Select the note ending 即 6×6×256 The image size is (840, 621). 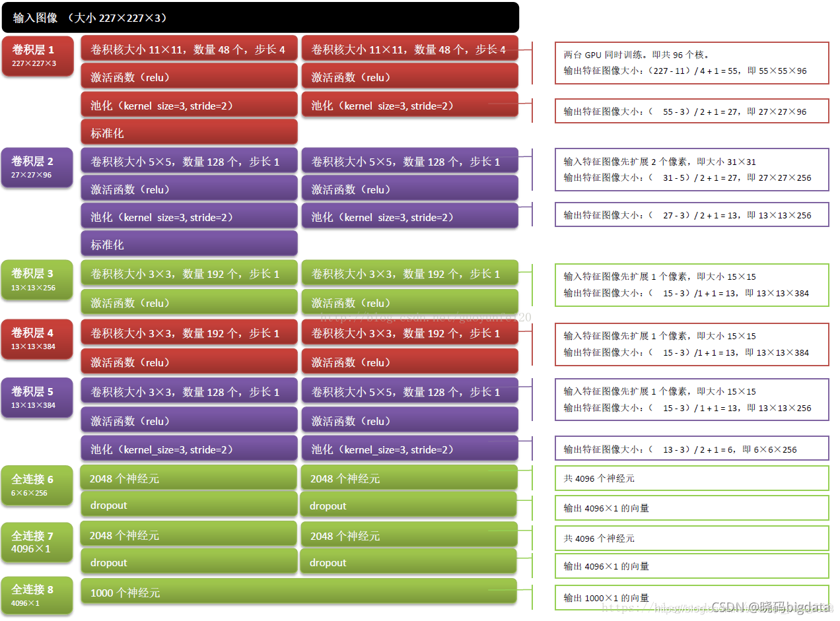click(x=691, y=449)
